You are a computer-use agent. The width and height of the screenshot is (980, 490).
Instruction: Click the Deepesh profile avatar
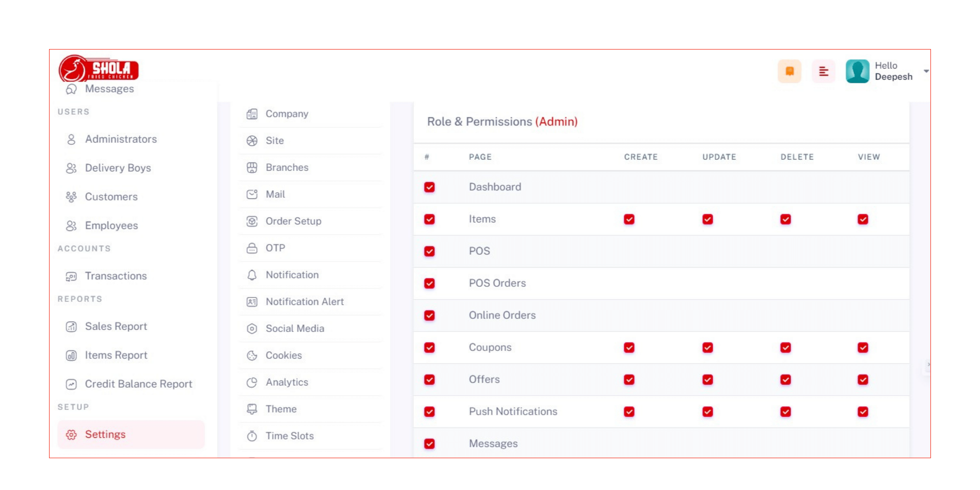click(x=857, y=71)
